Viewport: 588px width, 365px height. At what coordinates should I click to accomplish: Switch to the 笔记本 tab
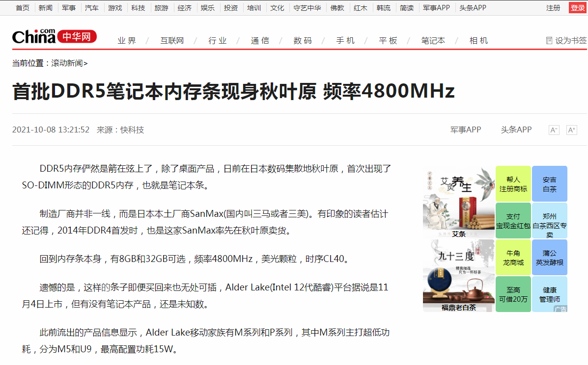433,40
